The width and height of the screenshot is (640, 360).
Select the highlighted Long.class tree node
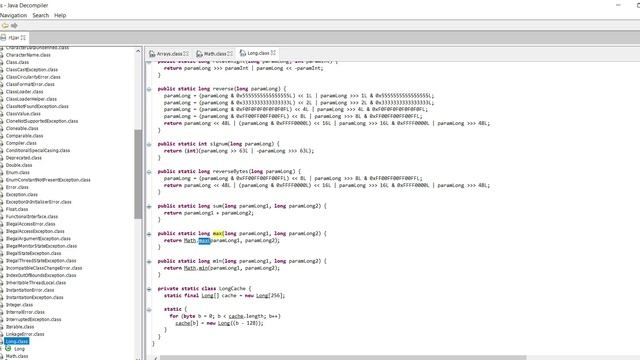(17, 341)
